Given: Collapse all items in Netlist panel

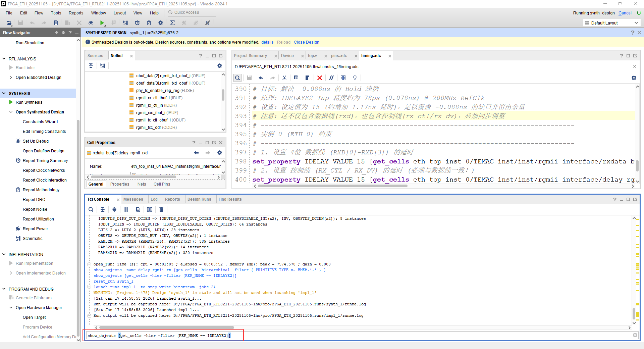Looking at the screenshot, I should pyautogui.click(x=91, y=66).
